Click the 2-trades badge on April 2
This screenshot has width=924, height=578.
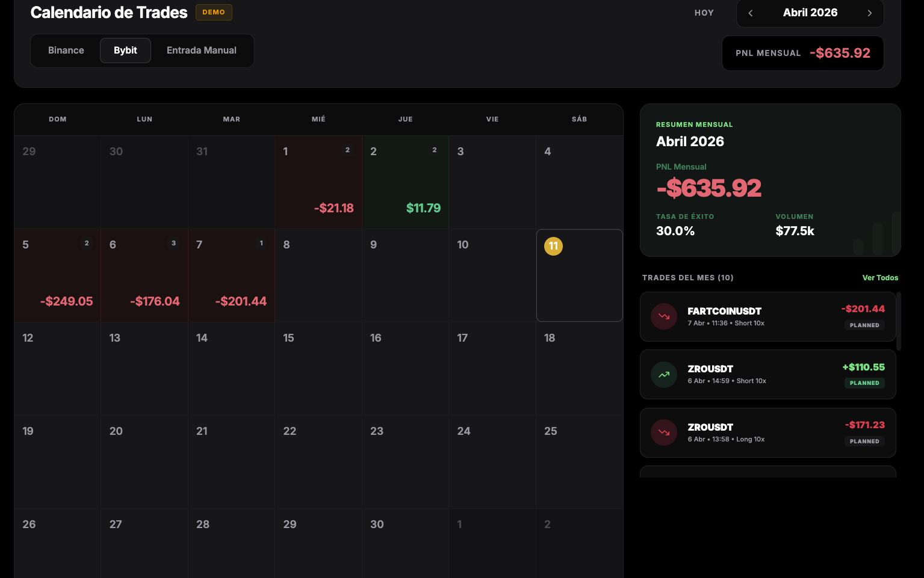[x=435, y=150]
